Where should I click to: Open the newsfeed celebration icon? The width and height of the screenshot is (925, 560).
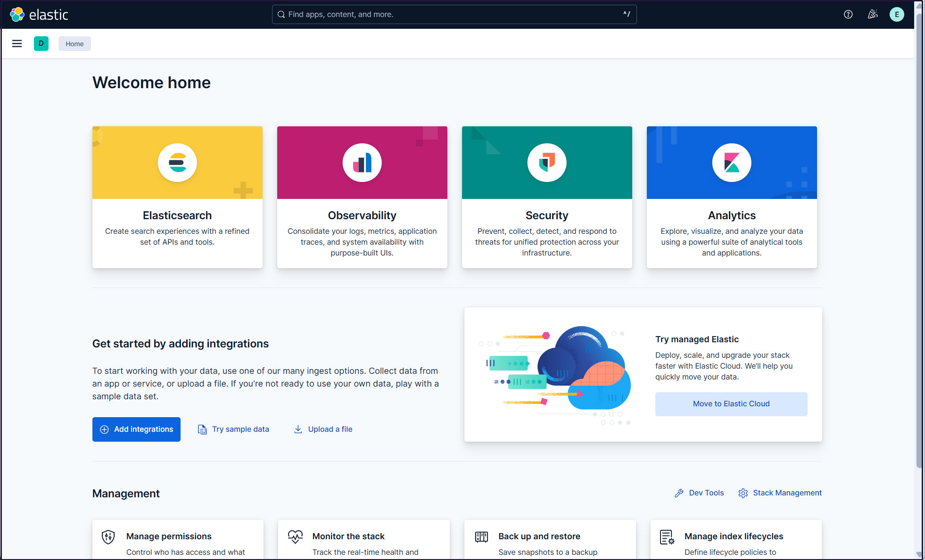coord(873,15)
